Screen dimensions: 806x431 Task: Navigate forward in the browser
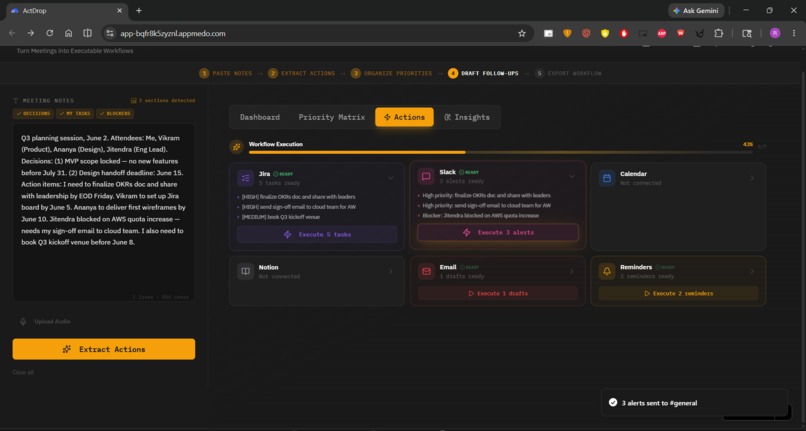click(x=31, y=33)
